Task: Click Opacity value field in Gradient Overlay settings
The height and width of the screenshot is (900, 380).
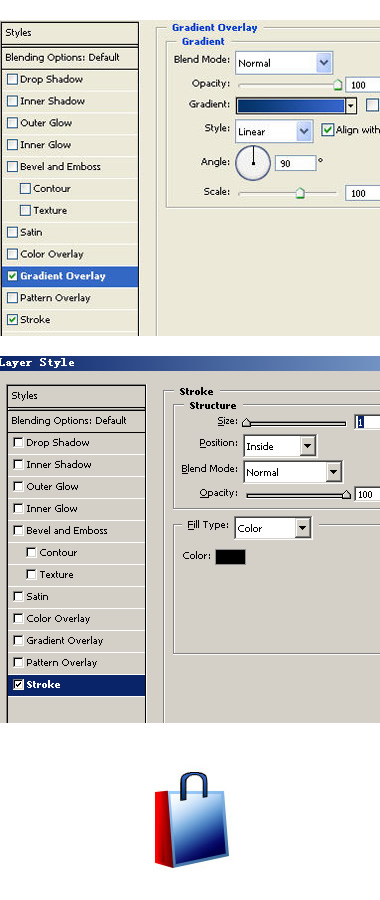Action: click(x=362, y=85)
